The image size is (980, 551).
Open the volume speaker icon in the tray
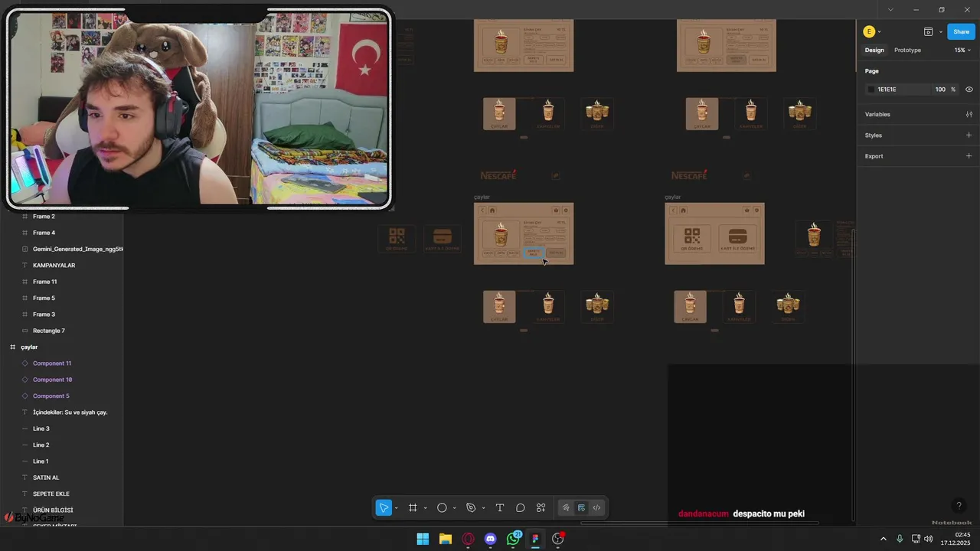[929, 539]
